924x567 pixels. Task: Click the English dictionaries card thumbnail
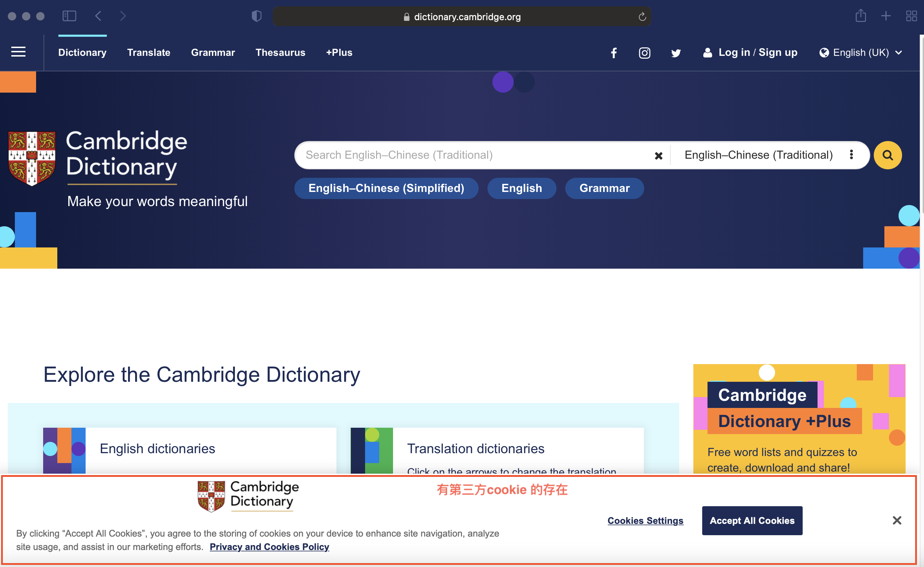pyautogui.click(x=64, y=450)
